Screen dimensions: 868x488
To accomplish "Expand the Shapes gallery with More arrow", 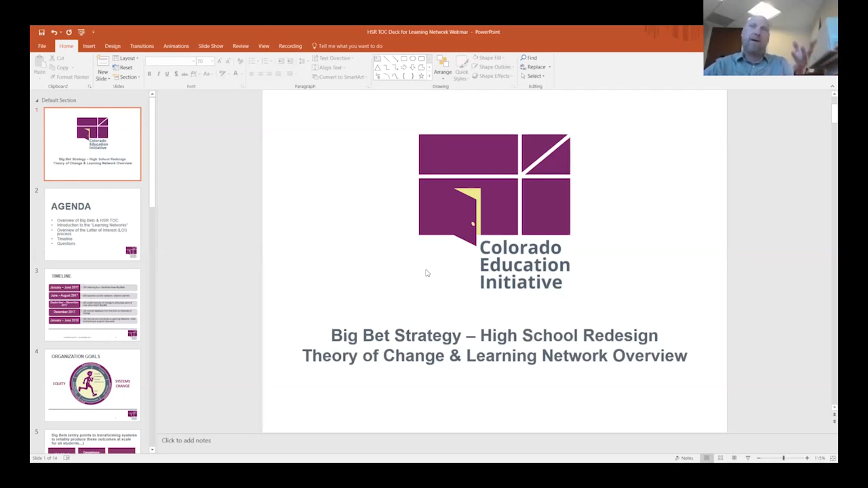I will pyautogui.click(x=429, y=76).
